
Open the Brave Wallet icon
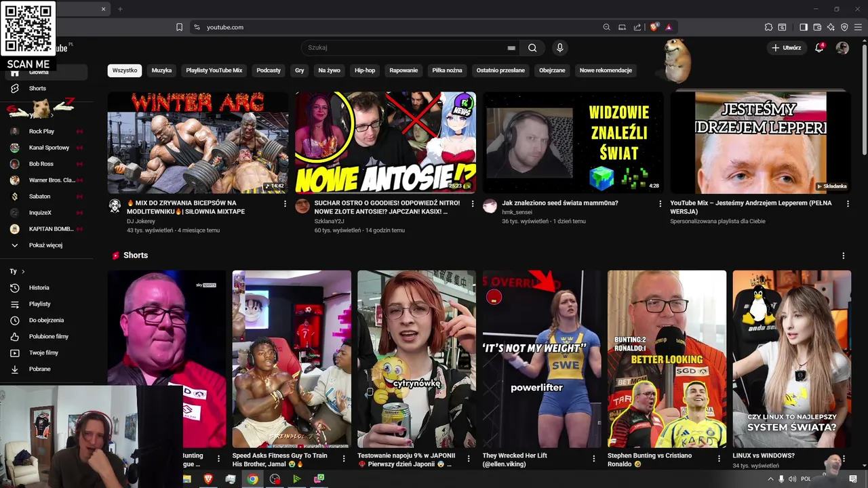pos(817,27)
